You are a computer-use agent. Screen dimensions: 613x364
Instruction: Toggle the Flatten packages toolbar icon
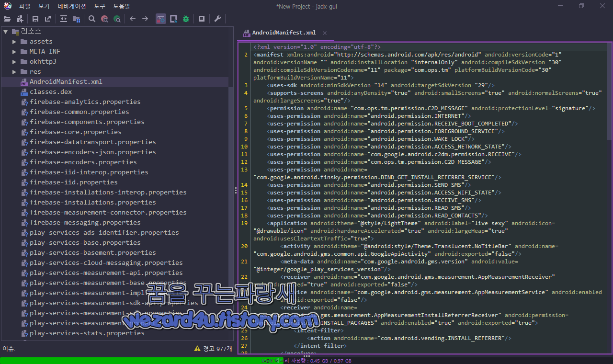point(76,19)
